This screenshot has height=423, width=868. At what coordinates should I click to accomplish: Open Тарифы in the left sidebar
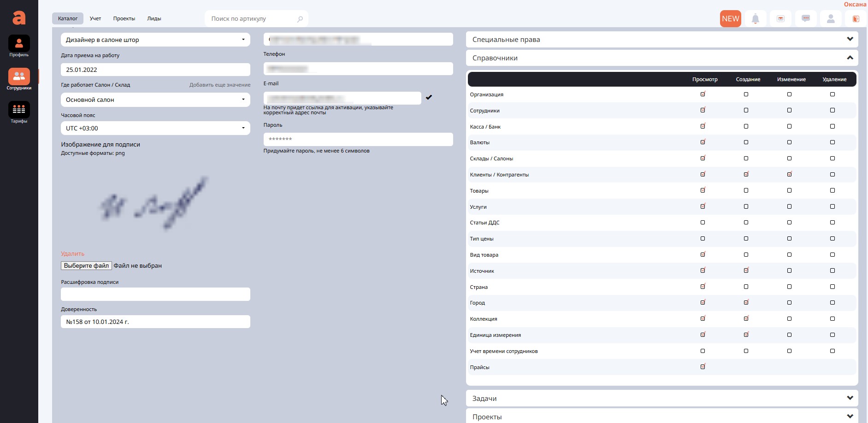19,112
